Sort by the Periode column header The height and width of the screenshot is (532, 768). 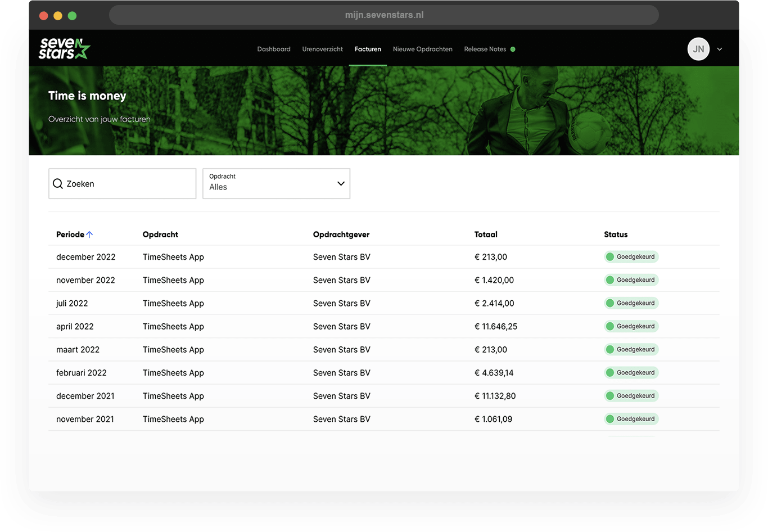coord(70,235)
